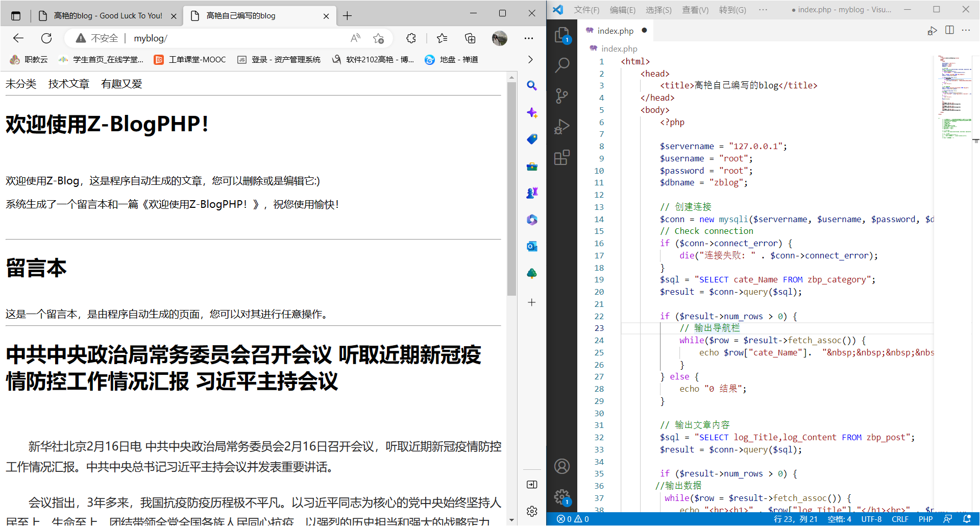This screenshot has width=980, height=526.
Task: Open Edge sidebar settings gear
Action: [532, 511]
